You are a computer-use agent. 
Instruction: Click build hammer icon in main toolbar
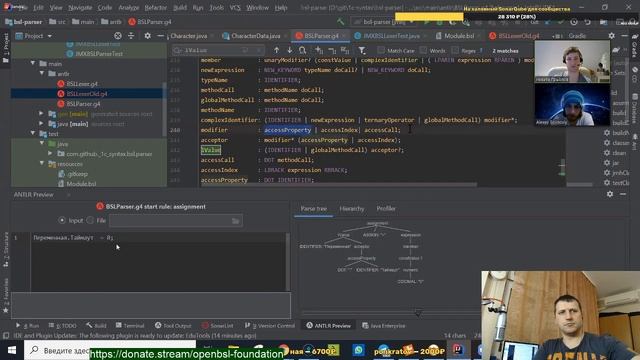pos(340,22)
